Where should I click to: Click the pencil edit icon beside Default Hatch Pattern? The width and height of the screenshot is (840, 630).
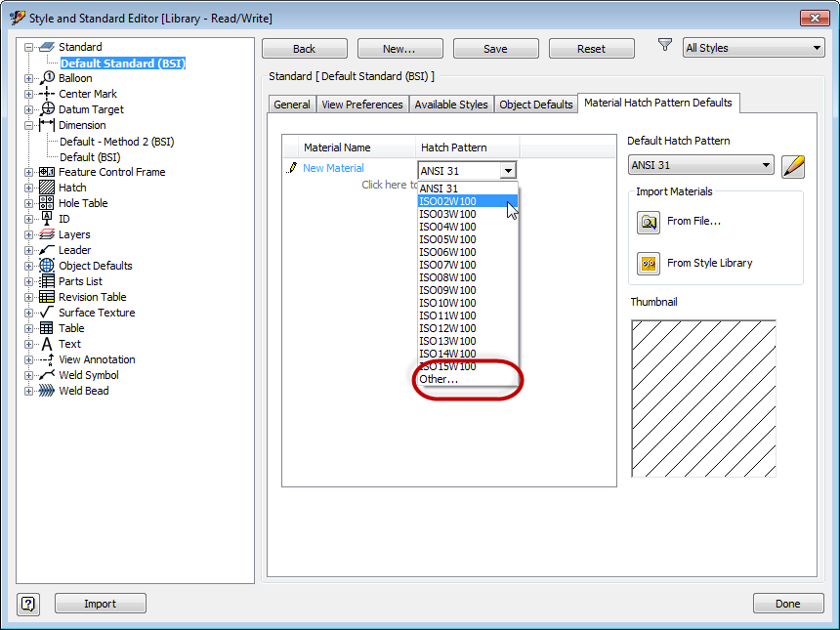(792, 166)
